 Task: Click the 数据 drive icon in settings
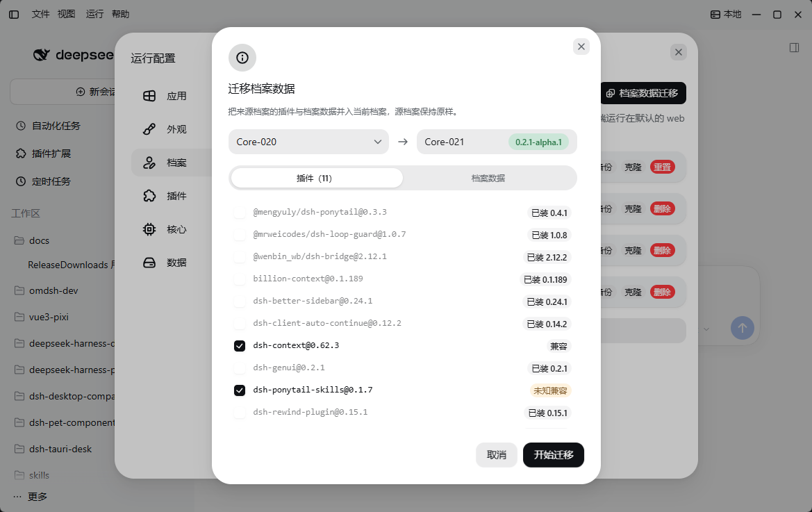pyautogui.click(x=149, y=263)
